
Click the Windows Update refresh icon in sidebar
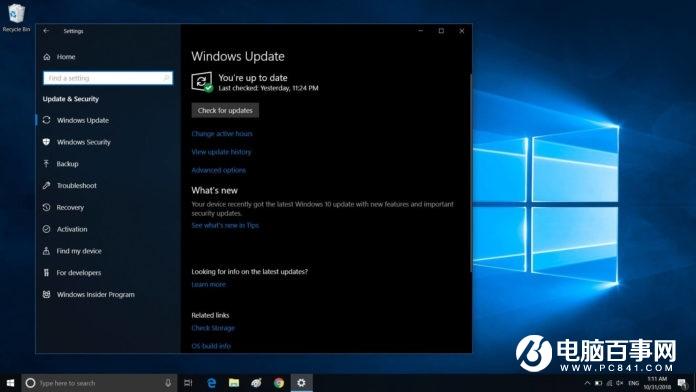46,120
